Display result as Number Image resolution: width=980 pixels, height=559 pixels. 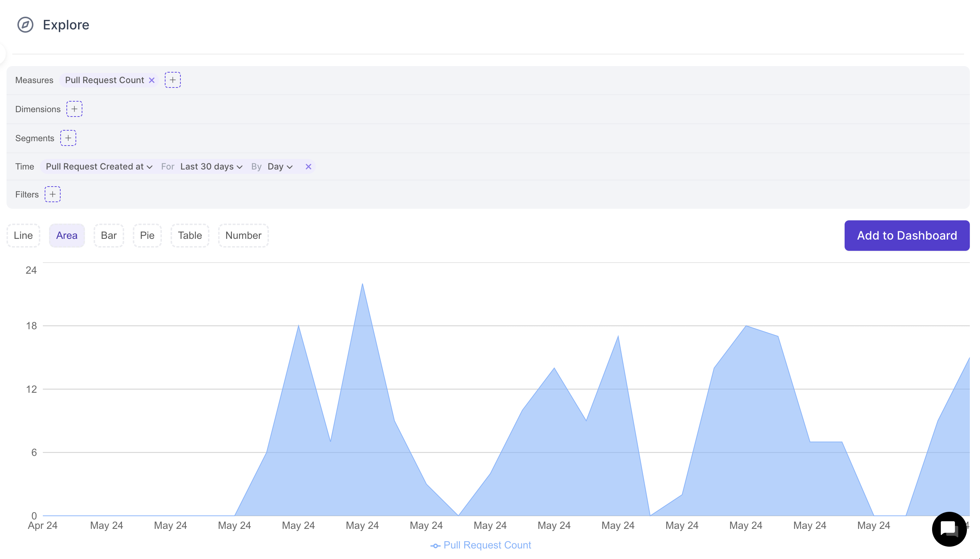coord(243,235)
